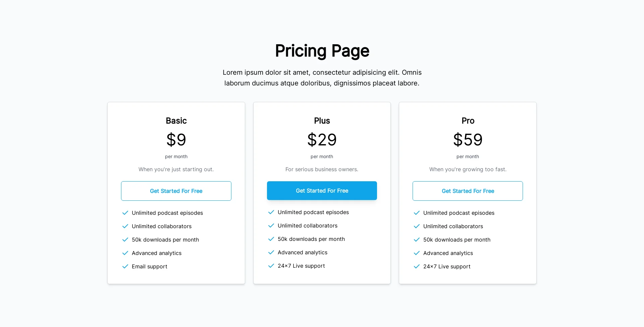The width and height of the screenshot is (644, 327).
Task: Click checkmark beside Basic's Unlimited podcast episodes
Action: click(x=125, y=213)
